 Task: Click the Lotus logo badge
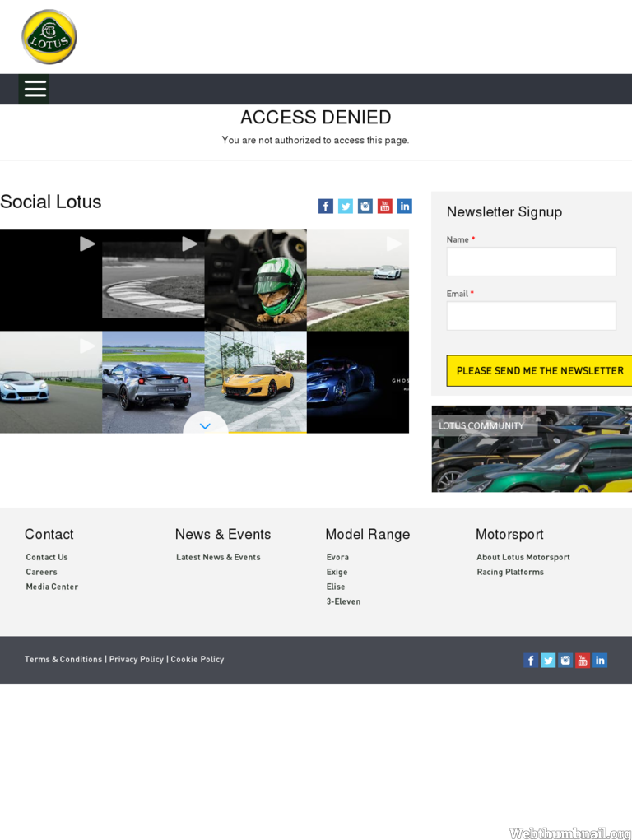[49, 36]
